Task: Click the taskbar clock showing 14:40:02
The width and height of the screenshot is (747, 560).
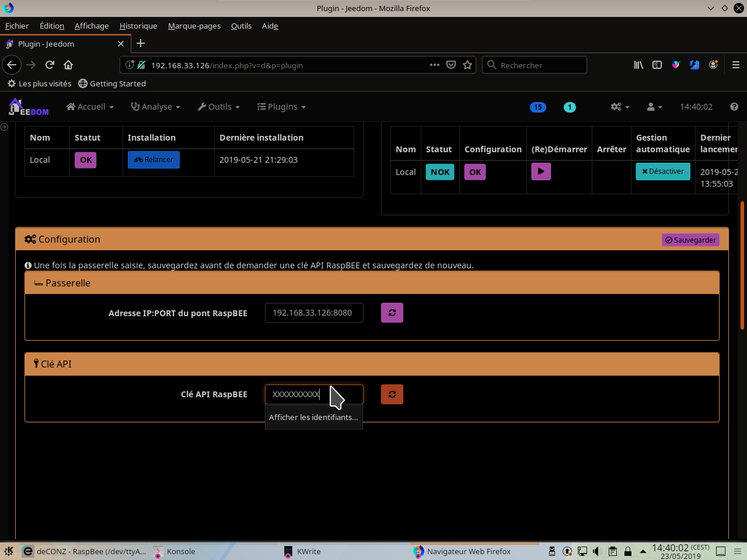Action: [x=680, y=551]
